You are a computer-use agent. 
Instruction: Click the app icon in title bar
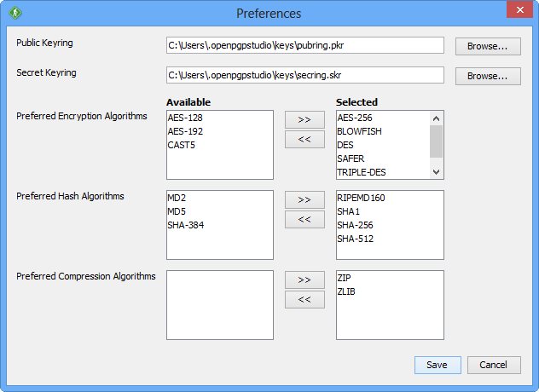point(14,13)
